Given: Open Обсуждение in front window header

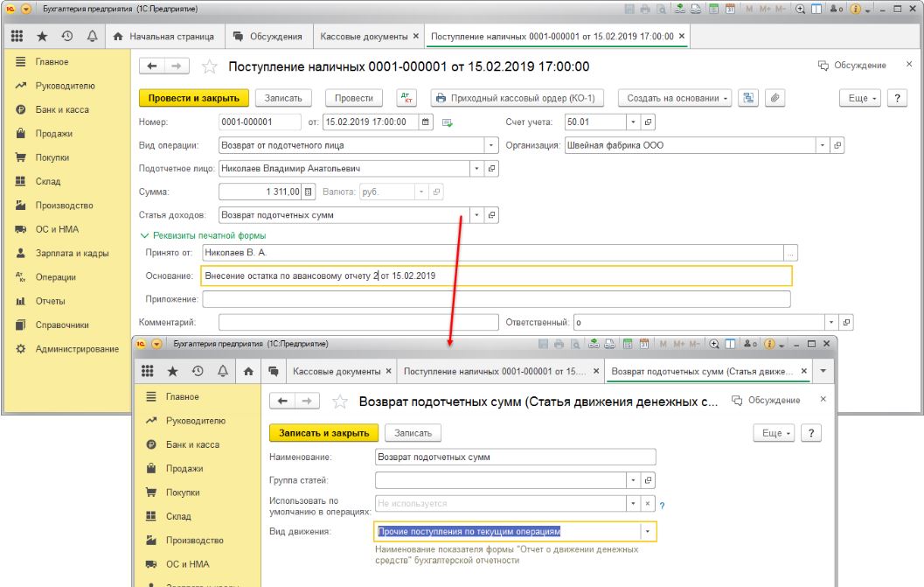Looking at the screenshot, I should [766, 400].
